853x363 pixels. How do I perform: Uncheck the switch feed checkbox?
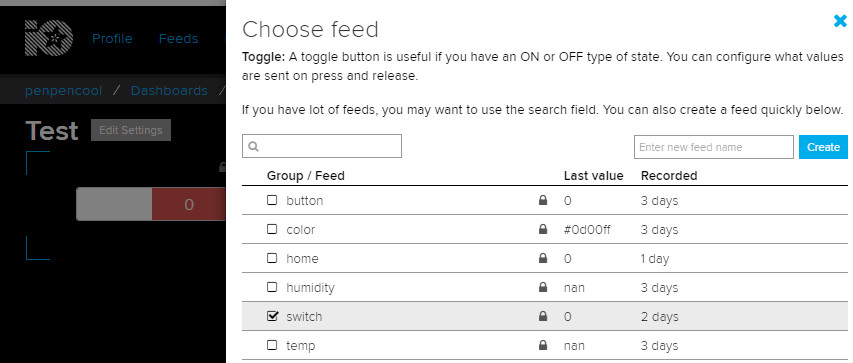(x=273, y=316)
